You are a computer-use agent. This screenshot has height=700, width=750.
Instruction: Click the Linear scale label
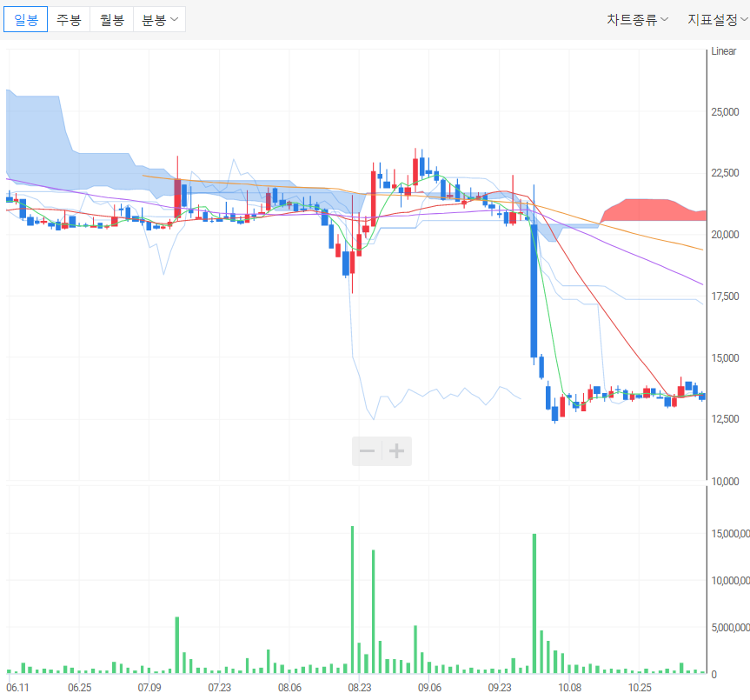click(724, 51)
